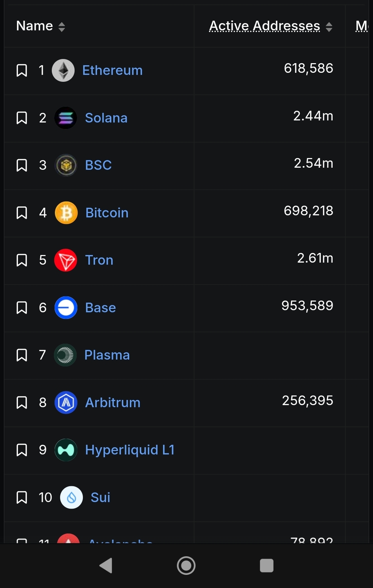373x588 pixels.
Task: Sort by the Active Addresses arrows
Action: tap(329, 27)
